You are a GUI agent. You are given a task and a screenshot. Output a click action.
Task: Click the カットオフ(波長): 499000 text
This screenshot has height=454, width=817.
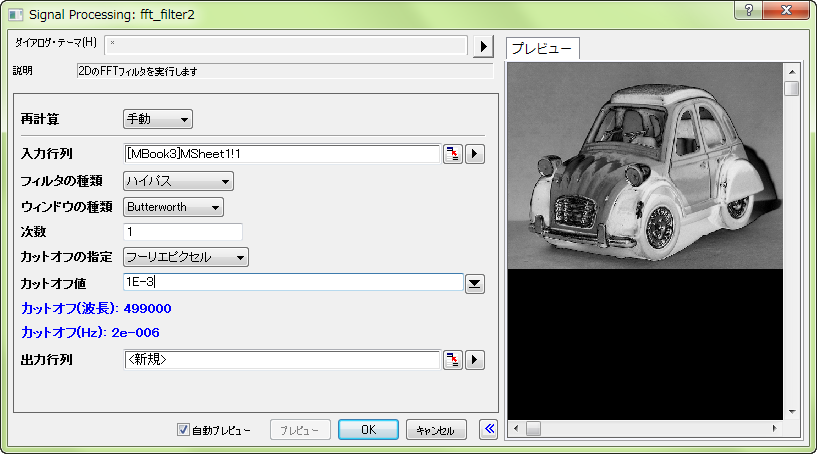click(96, 309)
